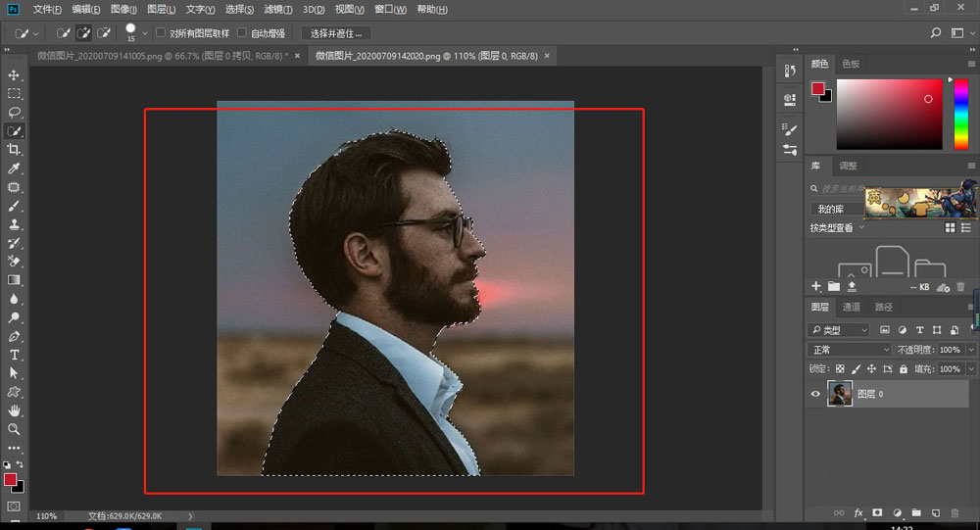Click the Add layer style fx icon
Image resolution: width=980 pixels, height=530 pixels.
click(x=858, y=512)
